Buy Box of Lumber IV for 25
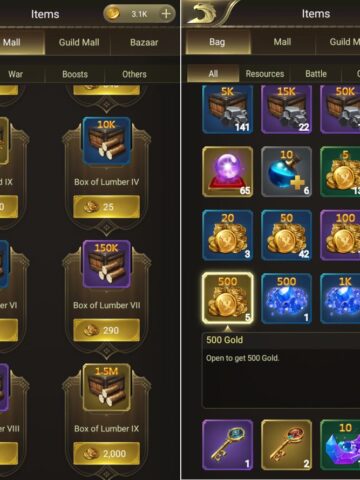 coord(107,207)
